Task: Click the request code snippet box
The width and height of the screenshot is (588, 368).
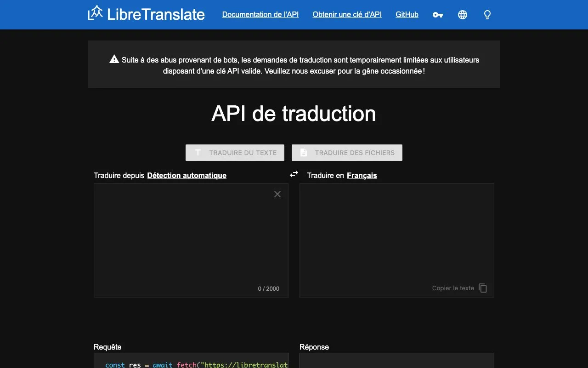Action: pyautogui.click(x=191, y=361)
